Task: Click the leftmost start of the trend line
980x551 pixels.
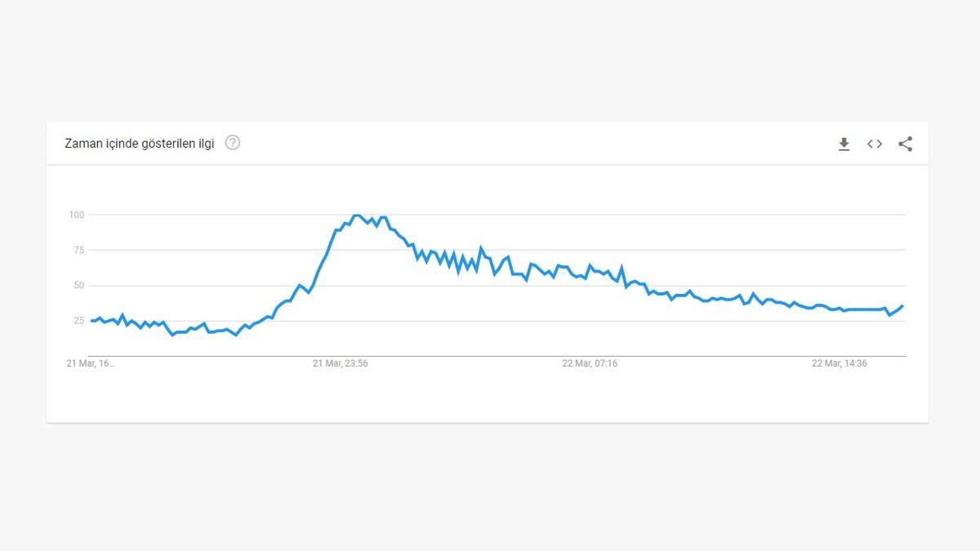Action: (91, 321)
